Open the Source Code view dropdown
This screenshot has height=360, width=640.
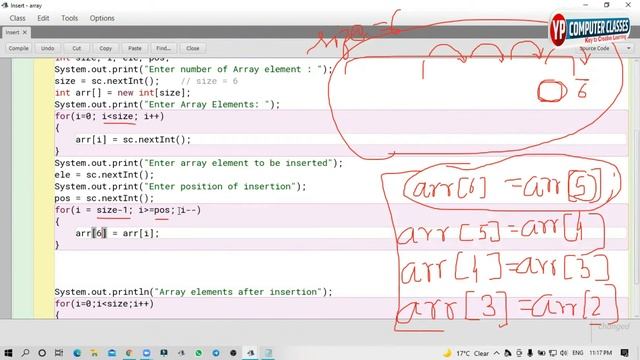[605, 48]
